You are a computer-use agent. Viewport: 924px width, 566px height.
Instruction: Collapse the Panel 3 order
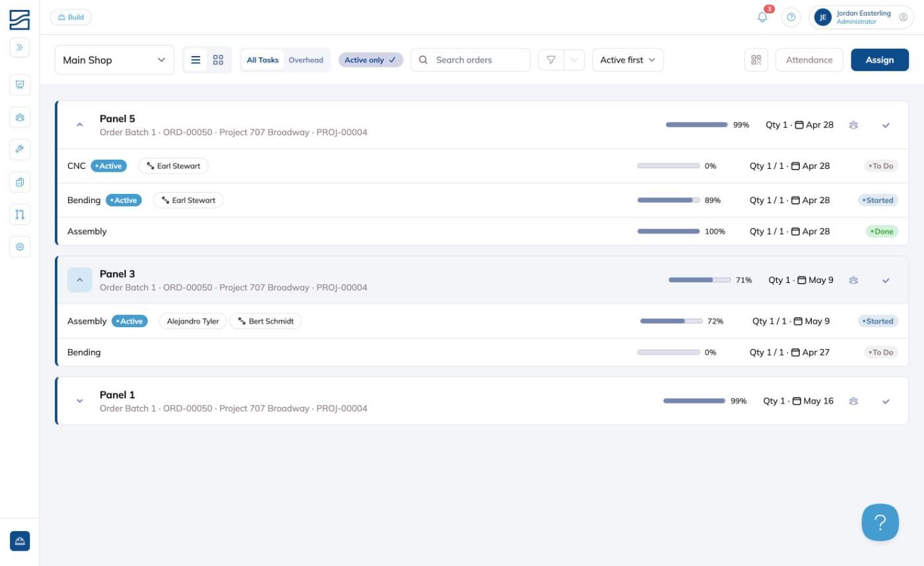79,280
